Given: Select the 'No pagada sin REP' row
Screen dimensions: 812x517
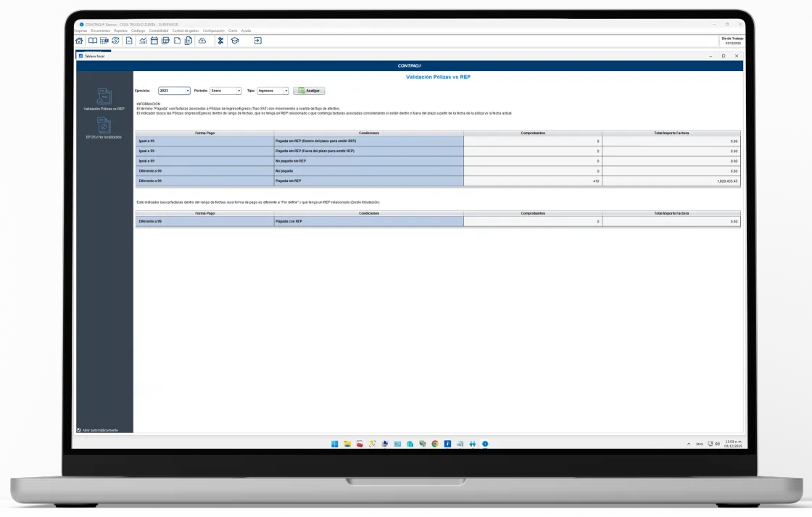Looking at the screenshot, I should tap(438, 161).
